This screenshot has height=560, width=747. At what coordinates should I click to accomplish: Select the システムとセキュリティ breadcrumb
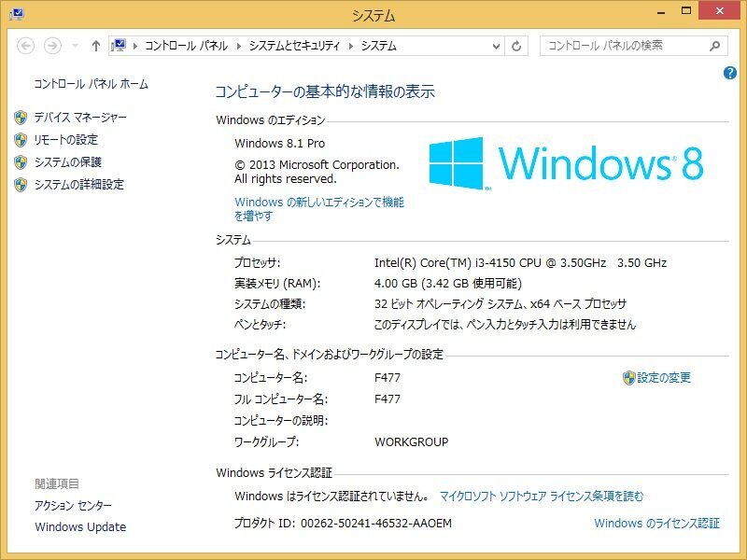point(294,46)
